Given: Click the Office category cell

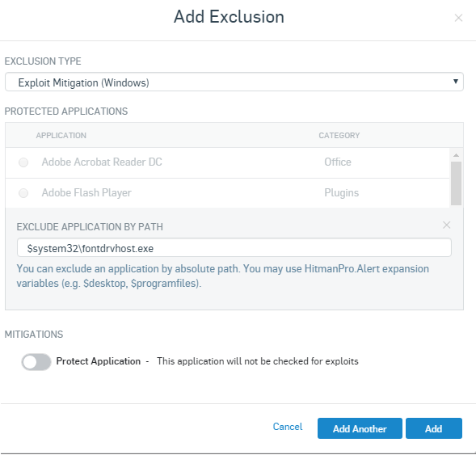Looking at the screenshot, I should coord(338,162).
